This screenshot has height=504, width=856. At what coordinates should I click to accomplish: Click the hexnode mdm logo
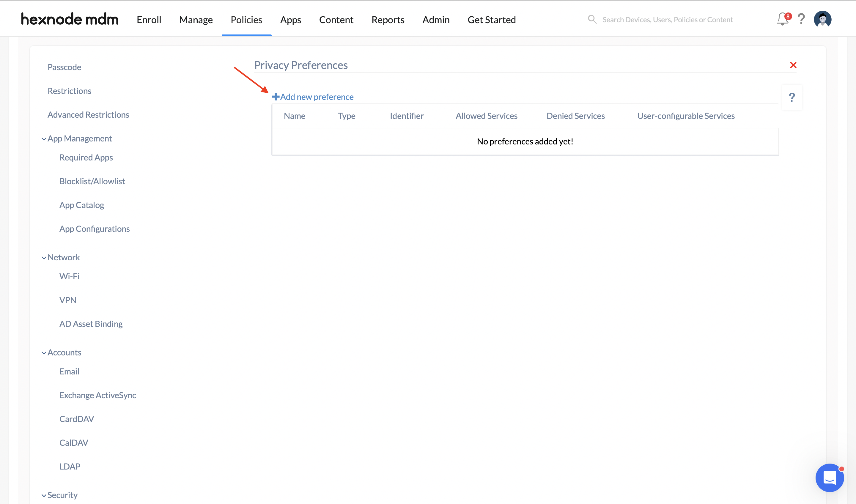tap(70, 19)
